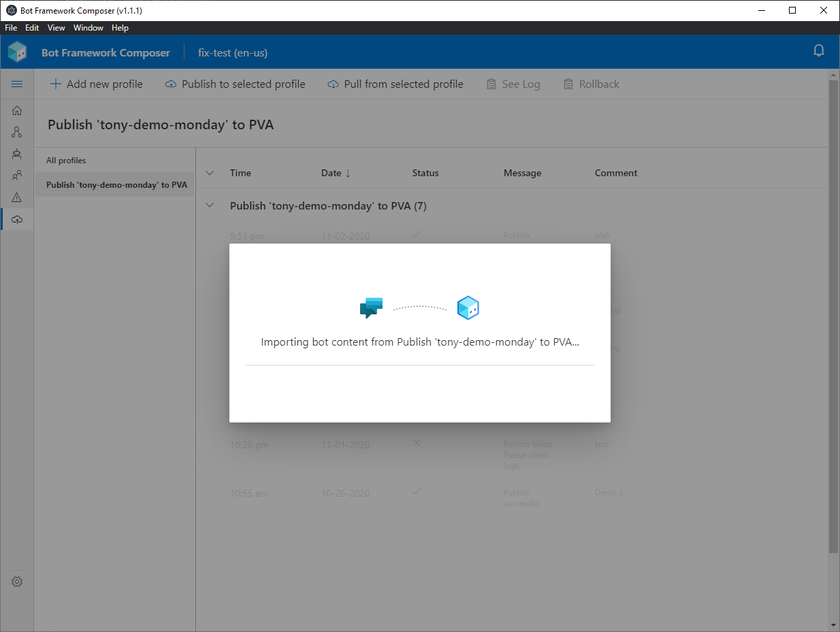
Task: Select the Publish cloud icon in sidebar
Action: [x=17, y=219]
